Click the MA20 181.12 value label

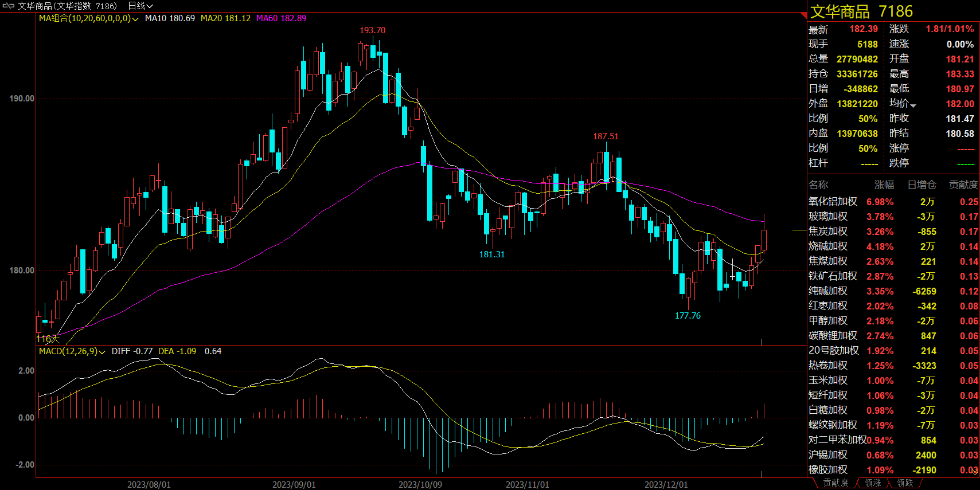(225, 18)
